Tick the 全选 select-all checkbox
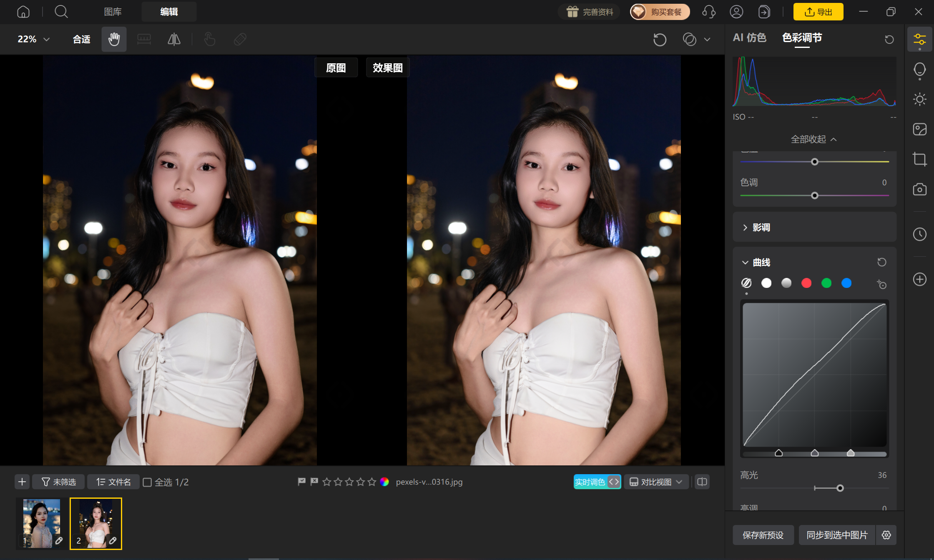 coord(147,482)
